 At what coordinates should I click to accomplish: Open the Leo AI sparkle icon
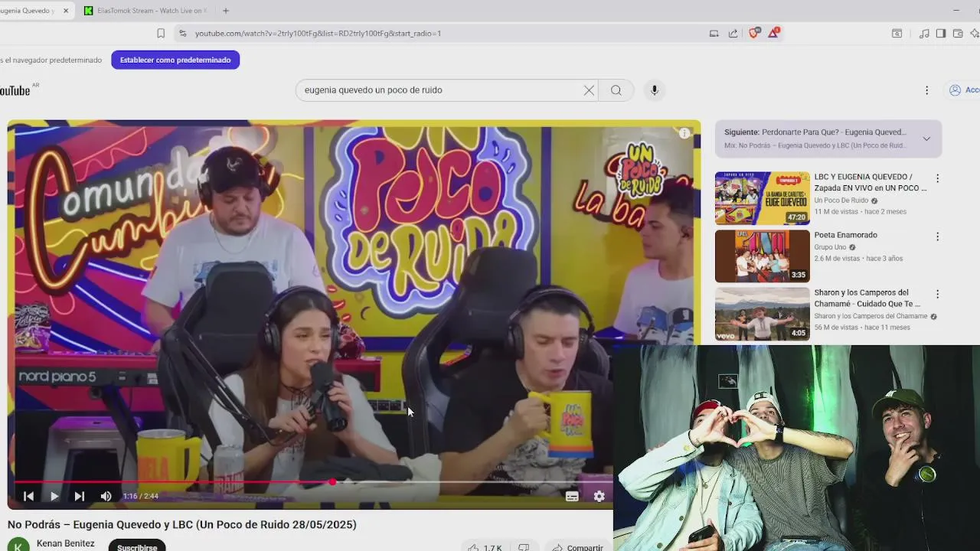coord(975,33)
